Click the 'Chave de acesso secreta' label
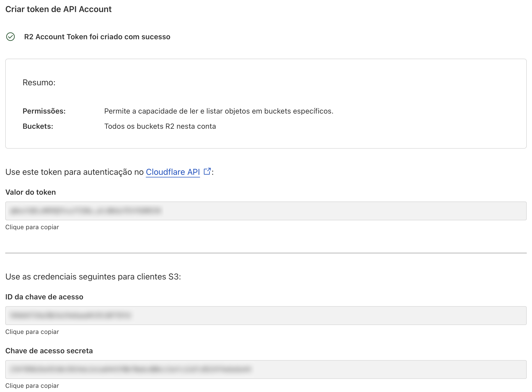The height and width of the screenshot is (392, 532). pyautogui.click(x=49, y=351)
